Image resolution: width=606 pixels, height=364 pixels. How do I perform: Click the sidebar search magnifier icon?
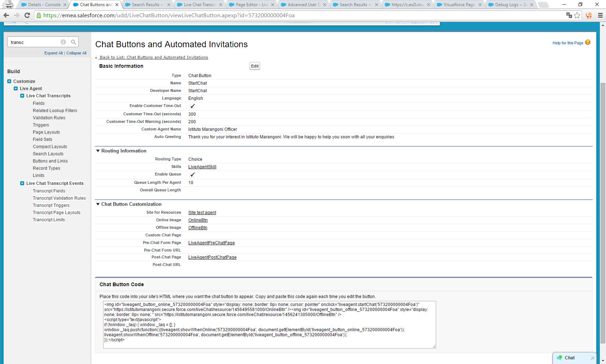pos(74,42)
